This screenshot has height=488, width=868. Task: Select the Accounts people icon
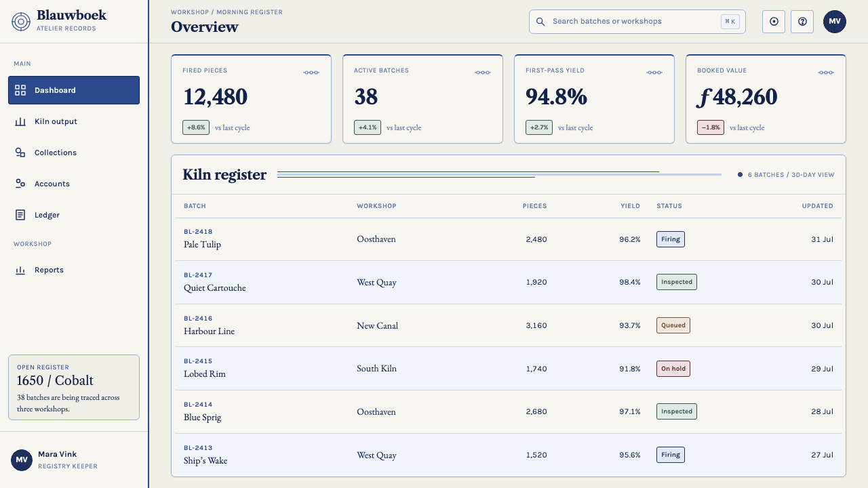[20, 184]
